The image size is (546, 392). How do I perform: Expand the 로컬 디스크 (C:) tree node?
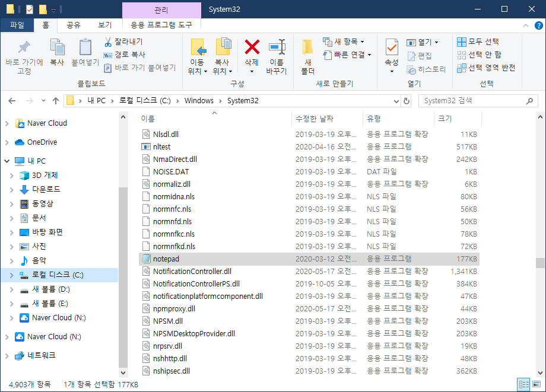[x=11, y=275]
